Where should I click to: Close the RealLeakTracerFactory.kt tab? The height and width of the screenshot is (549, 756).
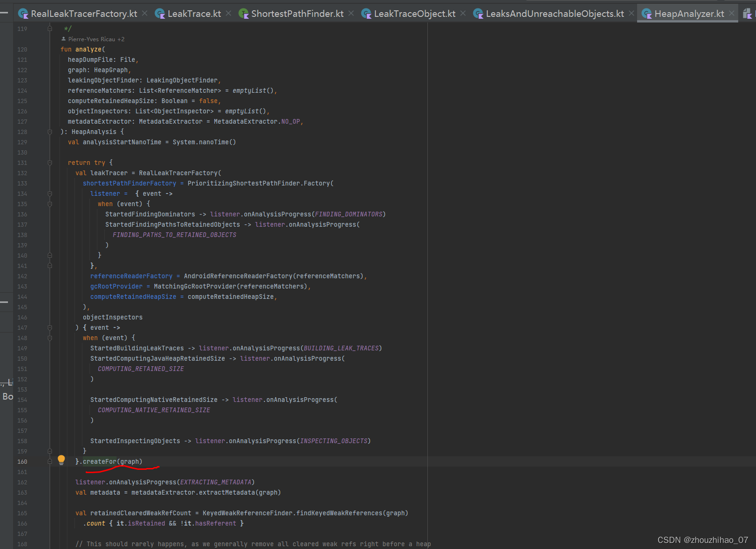coord(145,13)
